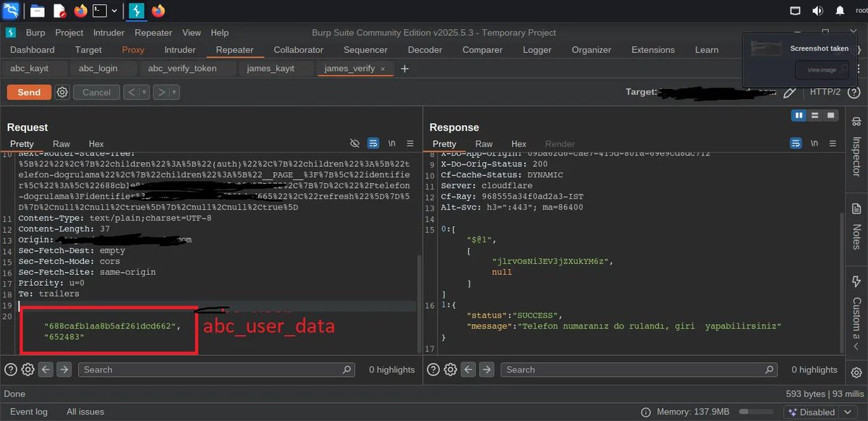
Task: Click the pencil icon to edit the Target
Action: coord(790,92)
